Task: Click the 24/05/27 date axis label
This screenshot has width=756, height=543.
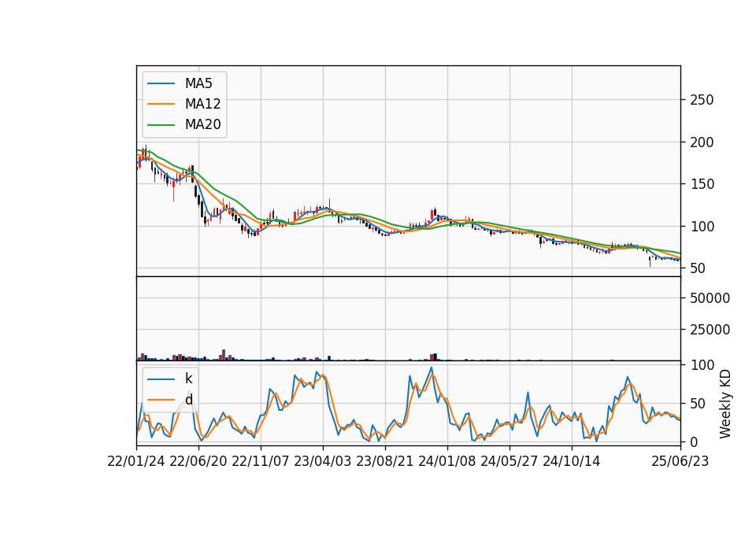Action: [x=510, y=461]
